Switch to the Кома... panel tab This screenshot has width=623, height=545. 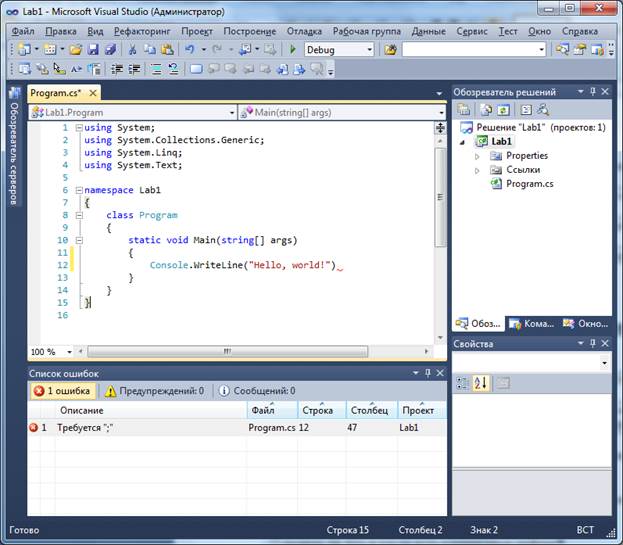tap(532, 324)
